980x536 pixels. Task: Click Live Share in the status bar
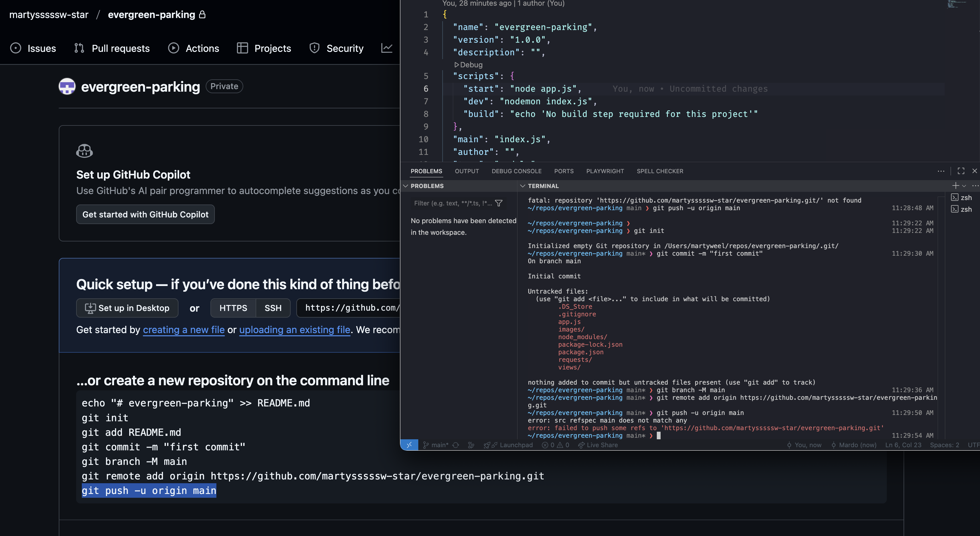pos(598,445)
